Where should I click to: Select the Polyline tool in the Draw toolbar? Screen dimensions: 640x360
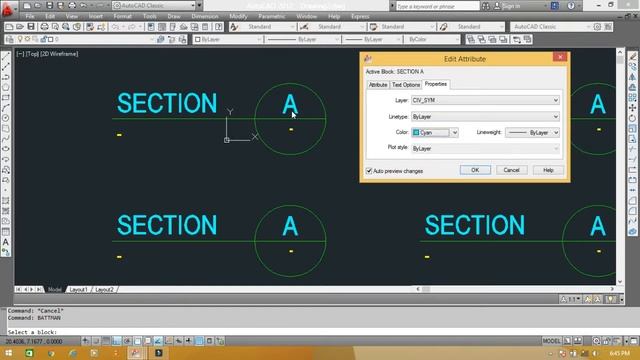[x=6, y=77]
